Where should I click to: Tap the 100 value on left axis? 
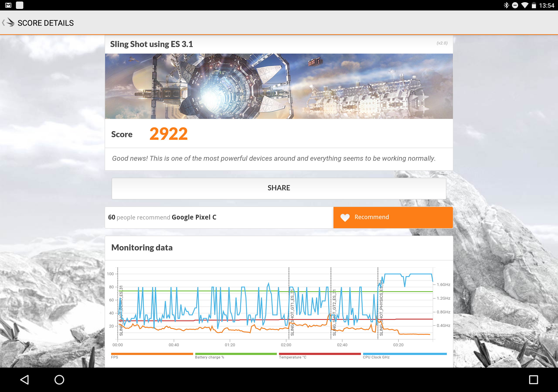(110, 274)
